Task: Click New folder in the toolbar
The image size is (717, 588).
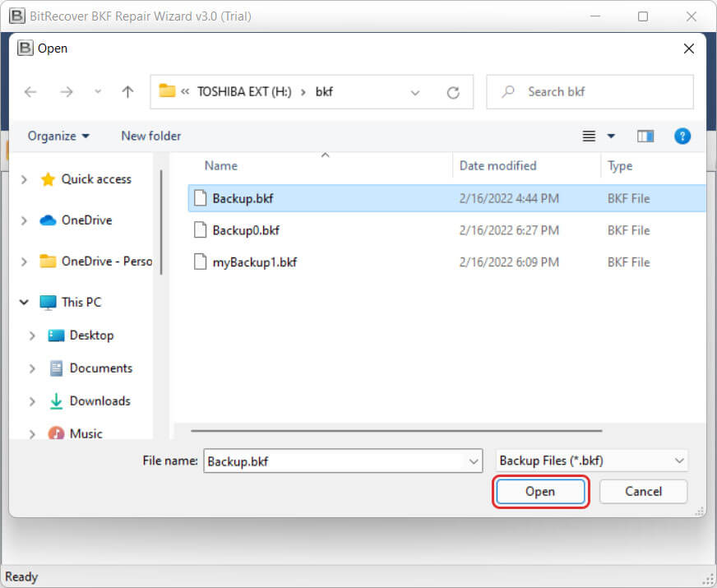Action: tap(150, 136)
